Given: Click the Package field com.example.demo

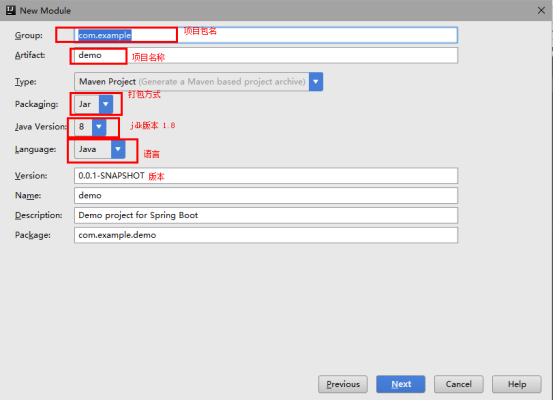Looking at the screenshot, I should pyautogui.click(x=266, y=235).
